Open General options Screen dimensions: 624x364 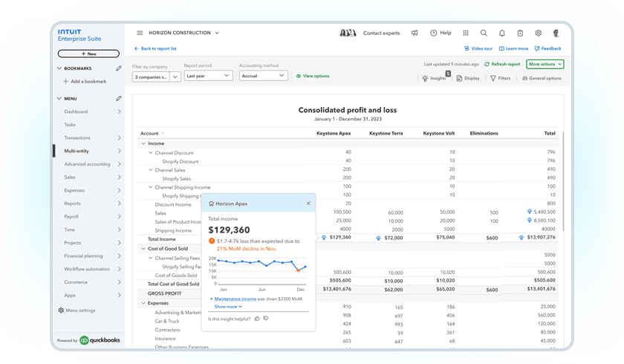pyautogui.click(x=542, y=78)
